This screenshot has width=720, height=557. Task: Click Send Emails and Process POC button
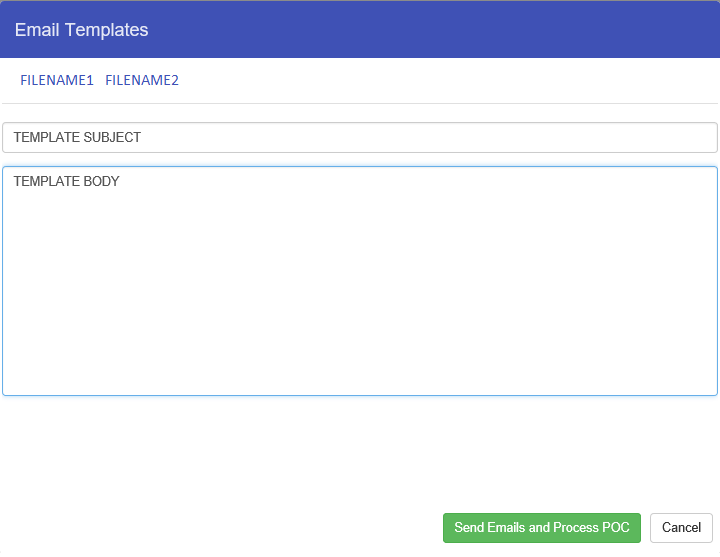(542, 528)
